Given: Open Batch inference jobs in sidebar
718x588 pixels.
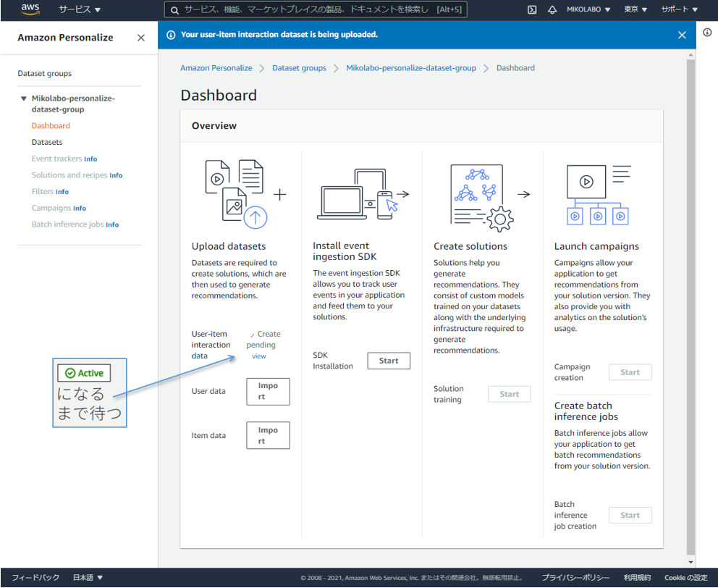Looking at the screenshot, I should 67,224.
